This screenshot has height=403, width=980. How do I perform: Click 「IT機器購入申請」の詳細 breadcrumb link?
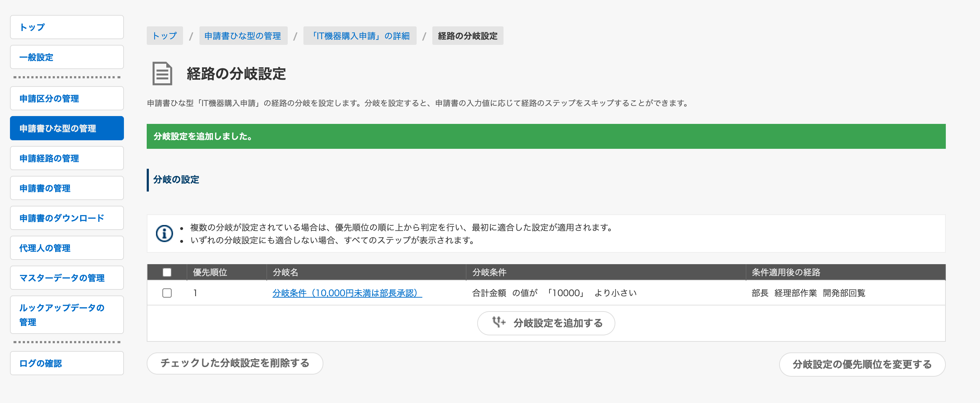pos(360,36)
